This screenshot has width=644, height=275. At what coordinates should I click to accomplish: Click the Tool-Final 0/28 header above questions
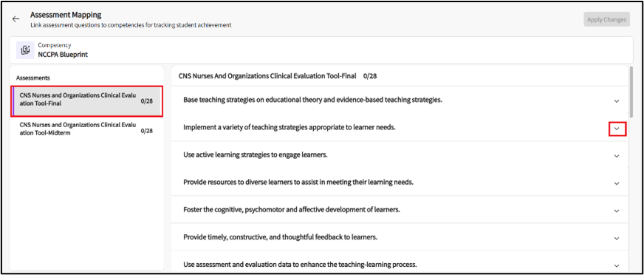click(x=278, y=76)
